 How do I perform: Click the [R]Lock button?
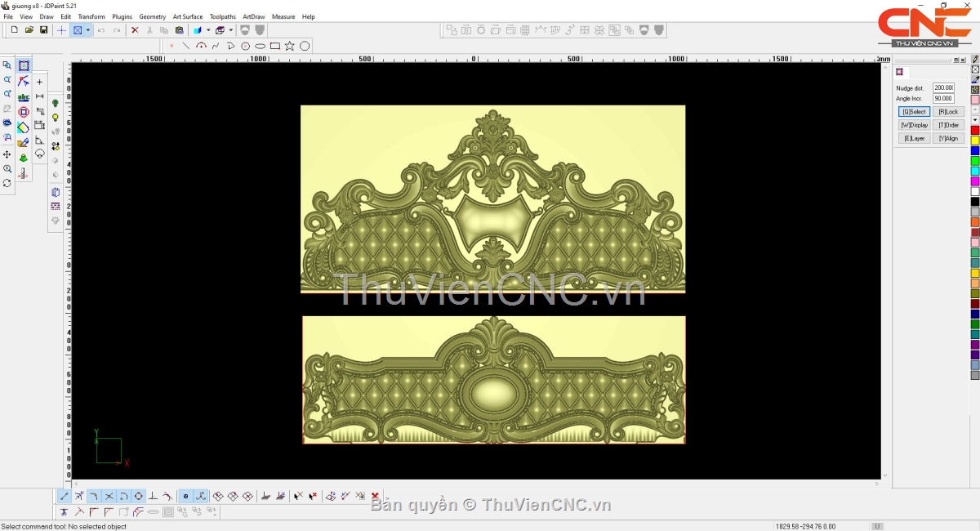[948, 112]
